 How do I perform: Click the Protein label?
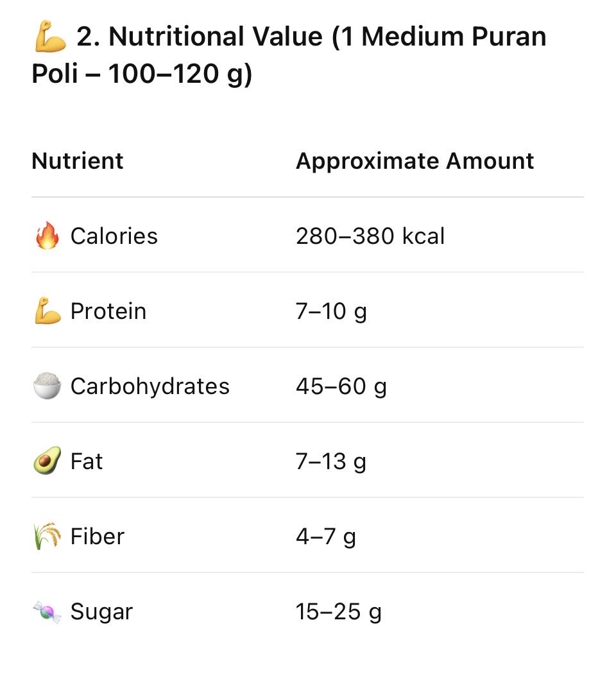[108, 311]
